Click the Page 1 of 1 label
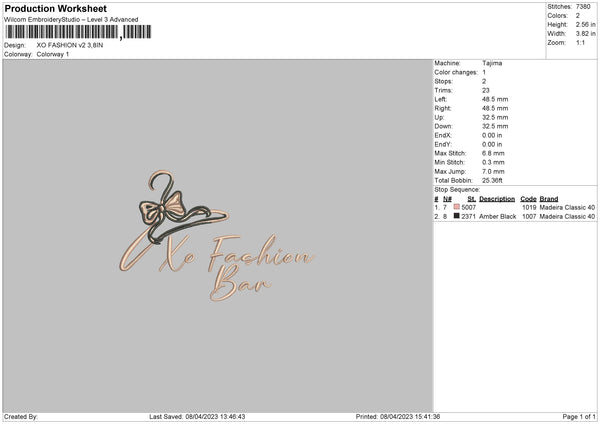This screenshot has height=424, width=600. coord(579,416)
